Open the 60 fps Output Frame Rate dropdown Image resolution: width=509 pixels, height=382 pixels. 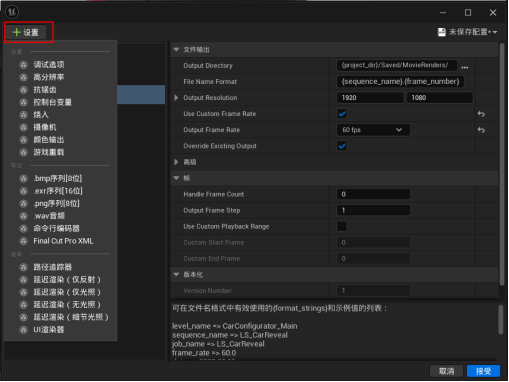coord(373,130)
